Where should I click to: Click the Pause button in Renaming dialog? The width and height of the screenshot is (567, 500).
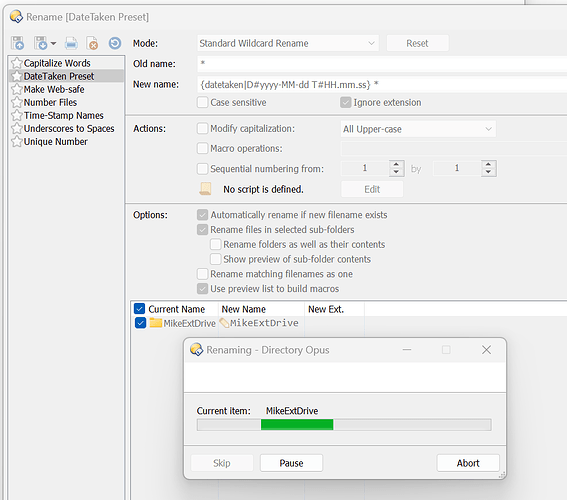pyautogui.click(x=291, y=463)
